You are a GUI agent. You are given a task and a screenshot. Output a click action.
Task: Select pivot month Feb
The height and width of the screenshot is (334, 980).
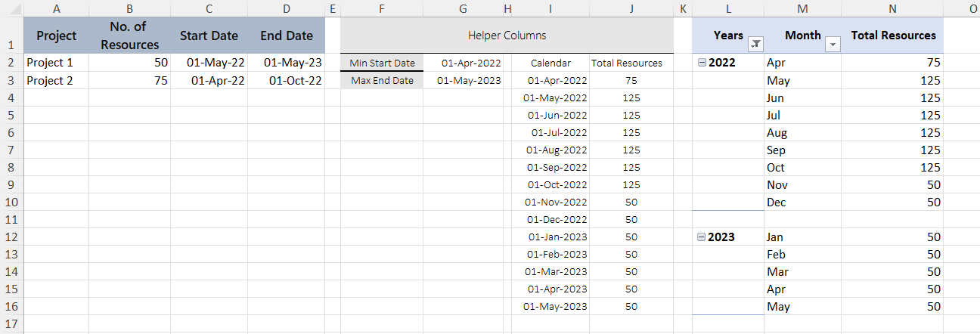pos(803,254)
